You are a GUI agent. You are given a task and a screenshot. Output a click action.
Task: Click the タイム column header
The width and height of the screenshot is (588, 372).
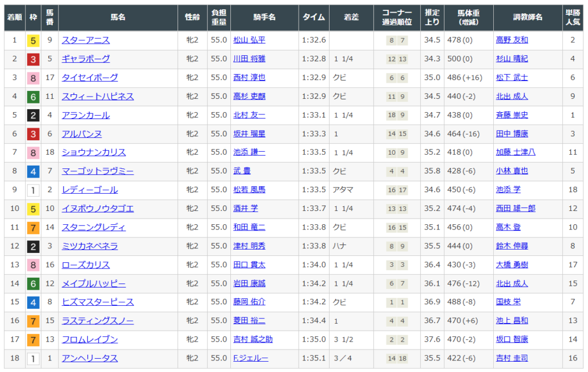[x=314, y=18]
